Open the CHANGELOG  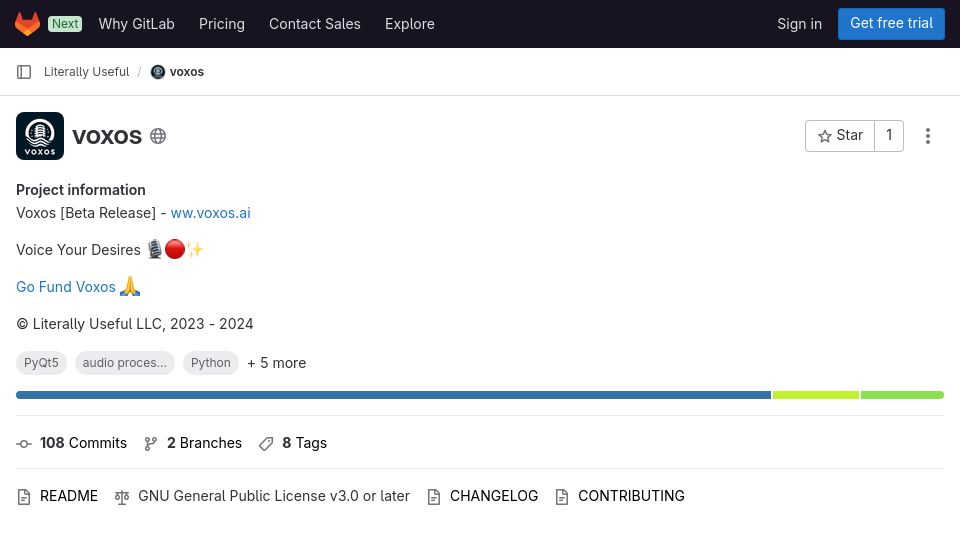494,496
